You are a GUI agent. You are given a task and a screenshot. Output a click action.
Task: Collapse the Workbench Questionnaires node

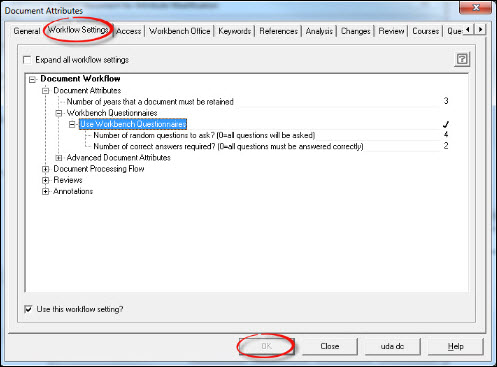click(59, 113)
